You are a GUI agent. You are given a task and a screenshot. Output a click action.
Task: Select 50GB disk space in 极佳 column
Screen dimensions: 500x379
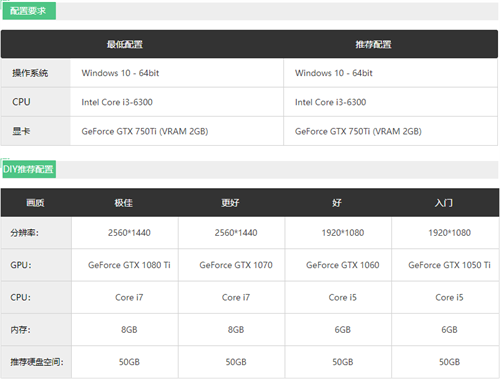coord(129,362)
